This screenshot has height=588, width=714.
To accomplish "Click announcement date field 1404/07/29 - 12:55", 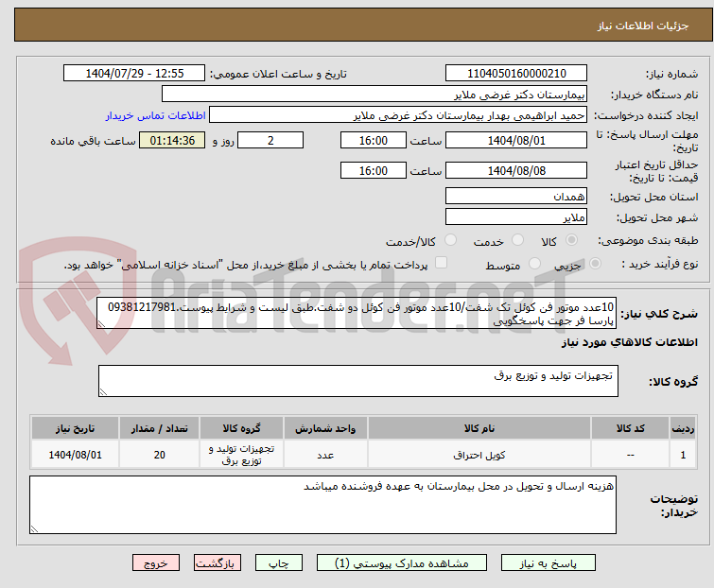I will [134, 74].
